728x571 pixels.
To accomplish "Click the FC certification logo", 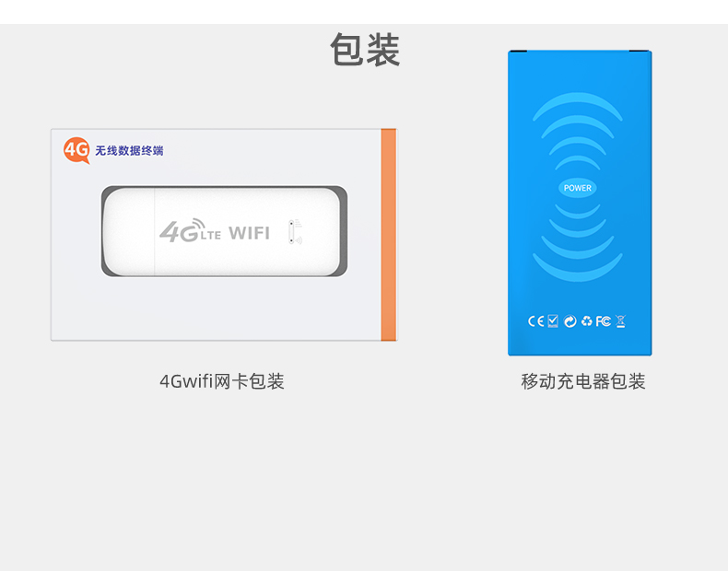I will [x=603, y=321].
